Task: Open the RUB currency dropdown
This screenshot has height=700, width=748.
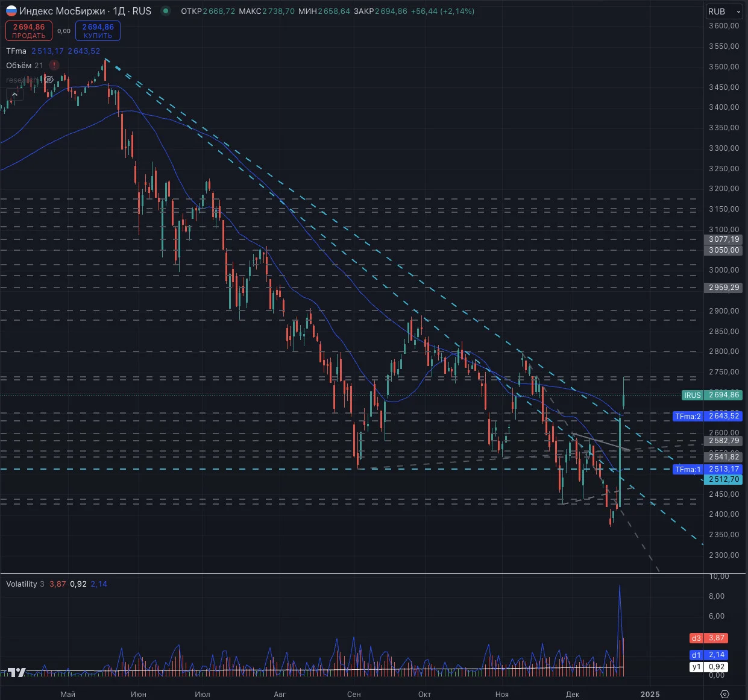Action: 724,11
